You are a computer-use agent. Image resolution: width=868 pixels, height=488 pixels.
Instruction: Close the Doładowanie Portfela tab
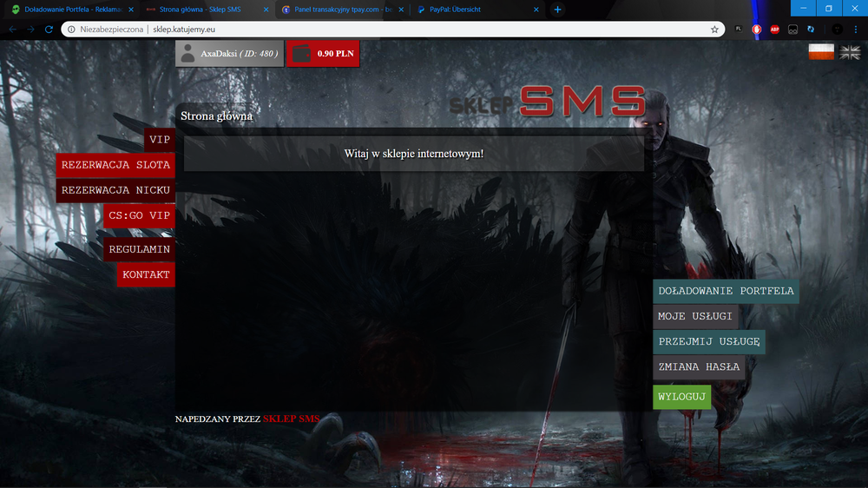click(131, 10)
